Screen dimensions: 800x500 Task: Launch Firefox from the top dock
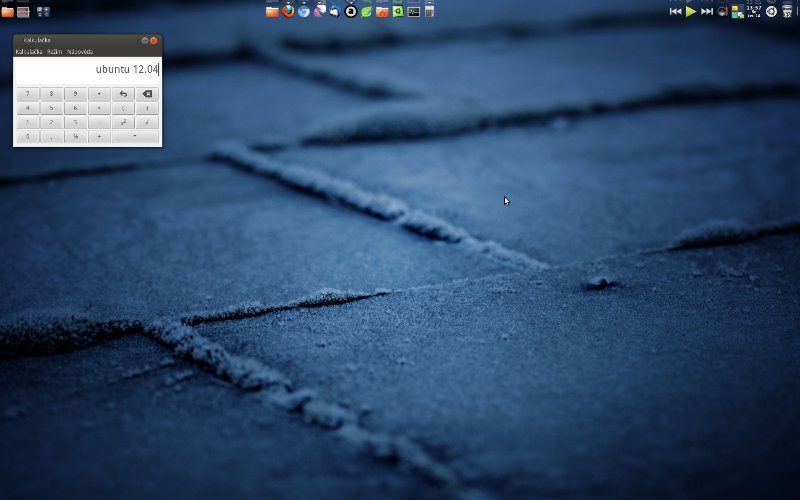(288, 11)
